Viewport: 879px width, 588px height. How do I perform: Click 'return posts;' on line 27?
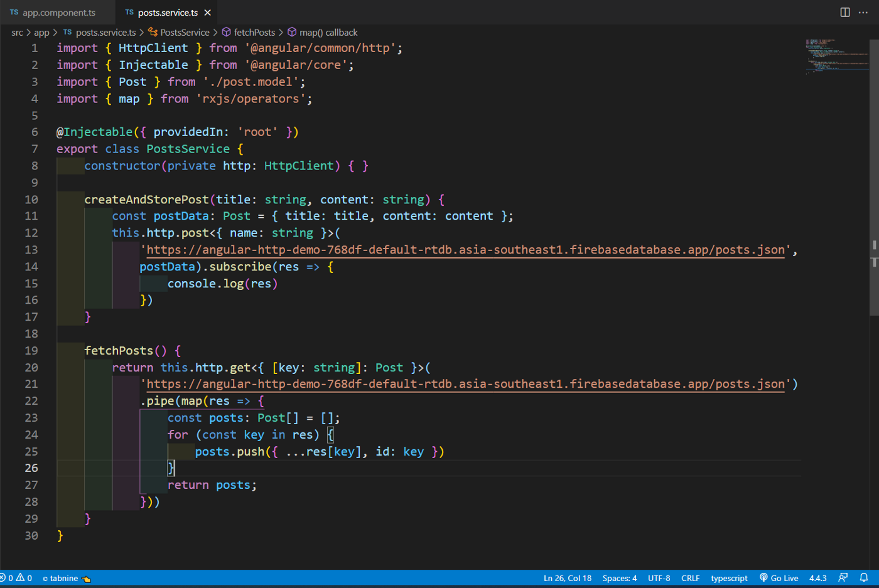212,485
